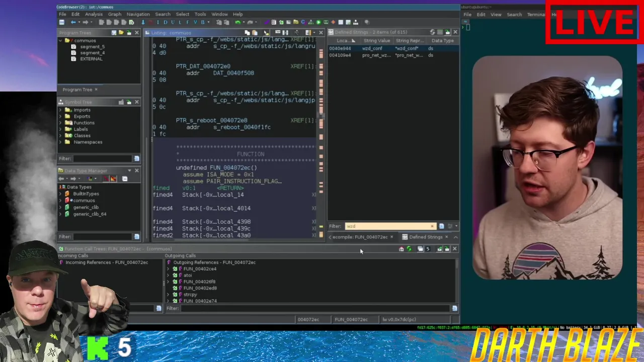The width and height of the screenshot is (644, 362).
Task: Sort by the String Value column header
Action: (x=377, y=40)
